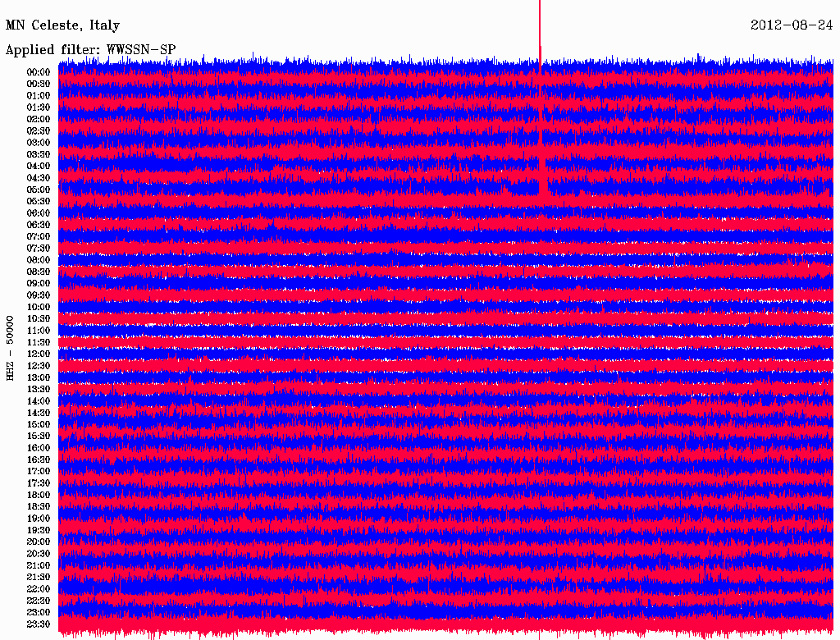Select the 19:00 time label
Viewport: 840px width, 640px height.
39,519
